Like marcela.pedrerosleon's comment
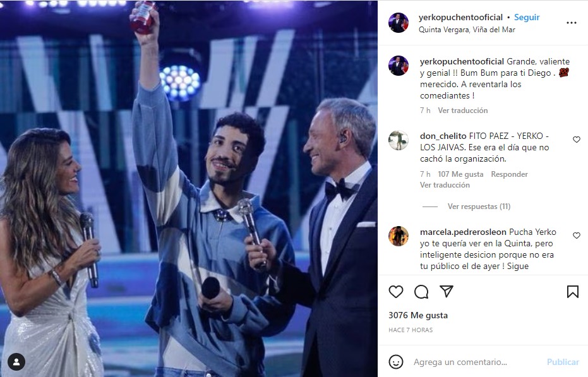 577,236
